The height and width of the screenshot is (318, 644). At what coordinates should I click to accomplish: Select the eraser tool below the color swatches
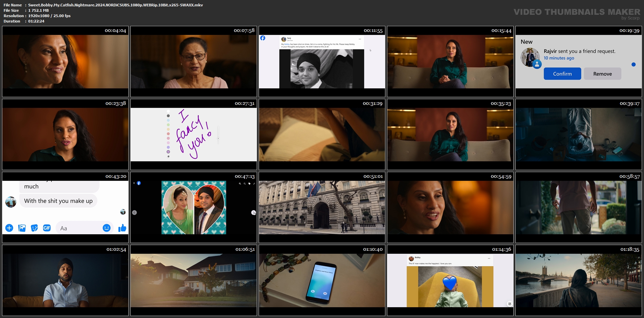pyautogui.click(x=168, y=156)
